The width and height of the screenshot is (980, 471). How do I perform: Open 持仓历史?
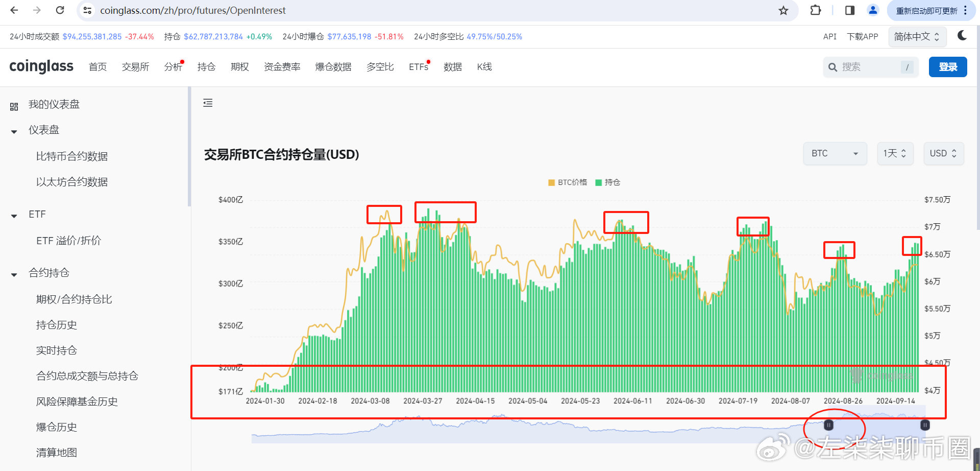tap(57, 325)
